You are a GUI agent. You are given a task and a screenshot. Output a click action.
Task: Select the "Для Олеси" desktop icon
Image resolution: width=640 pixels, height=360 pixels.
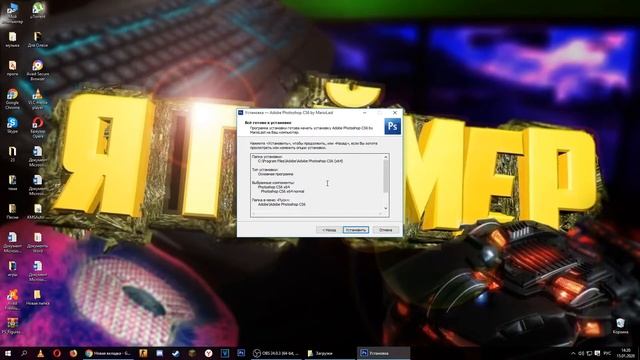click(38, 40)
